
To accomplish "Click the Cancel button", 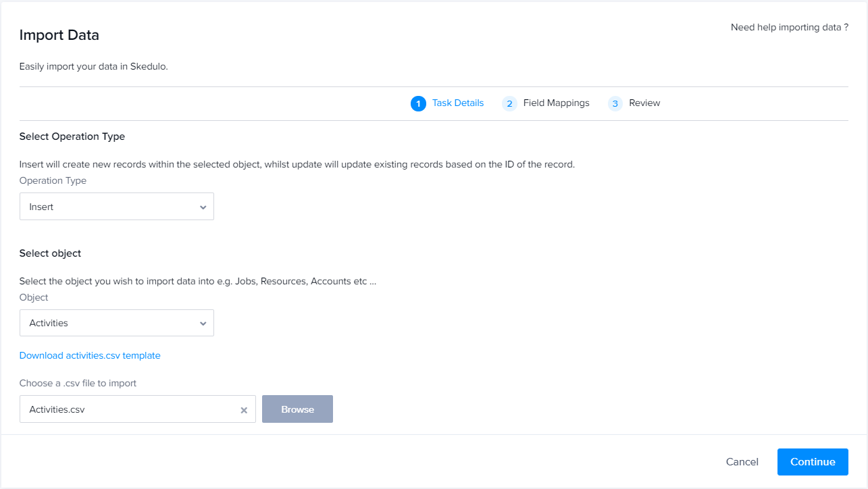I will tap(742, 462).
